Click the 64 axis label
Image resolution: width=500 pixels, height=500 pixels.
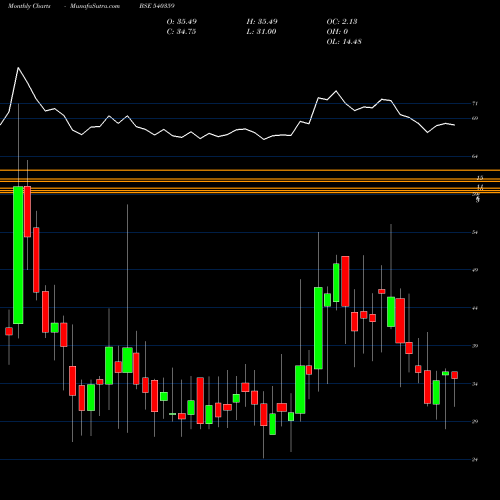click(475, 156)
